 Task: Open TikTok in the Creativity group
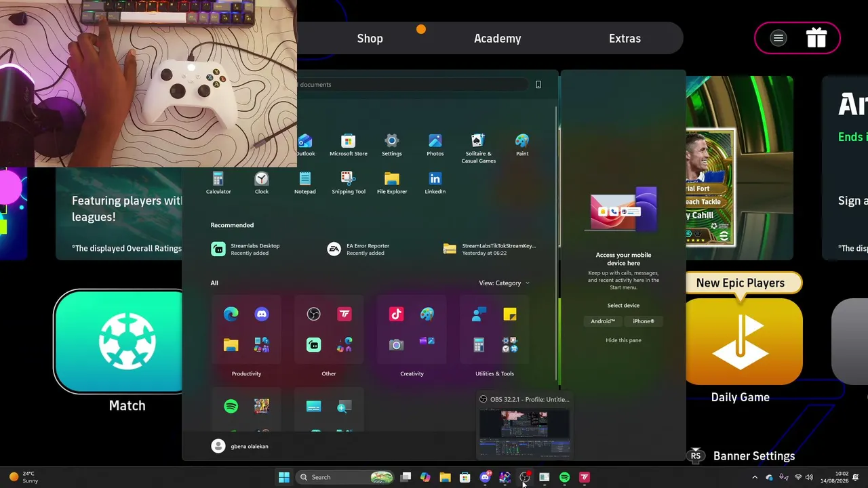pos(397,314)
